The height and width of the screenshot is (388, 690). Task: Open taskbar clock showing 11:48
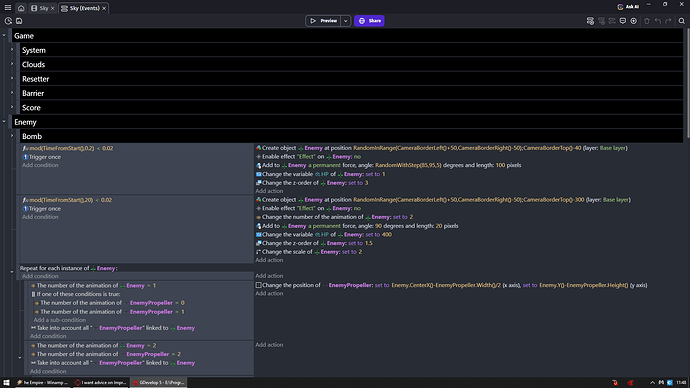point(681,382)
